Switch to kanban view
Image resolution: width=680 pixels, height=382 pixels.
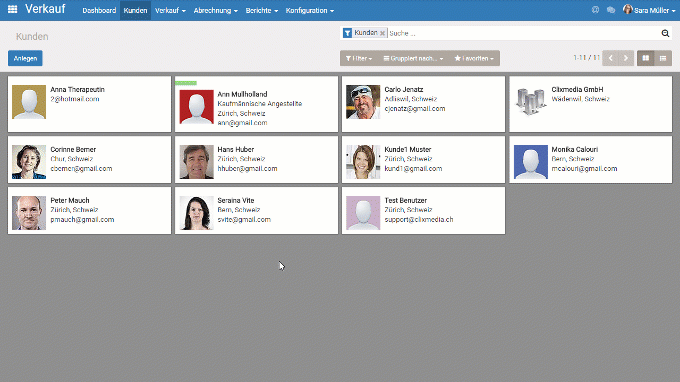[x=646, y=58]
